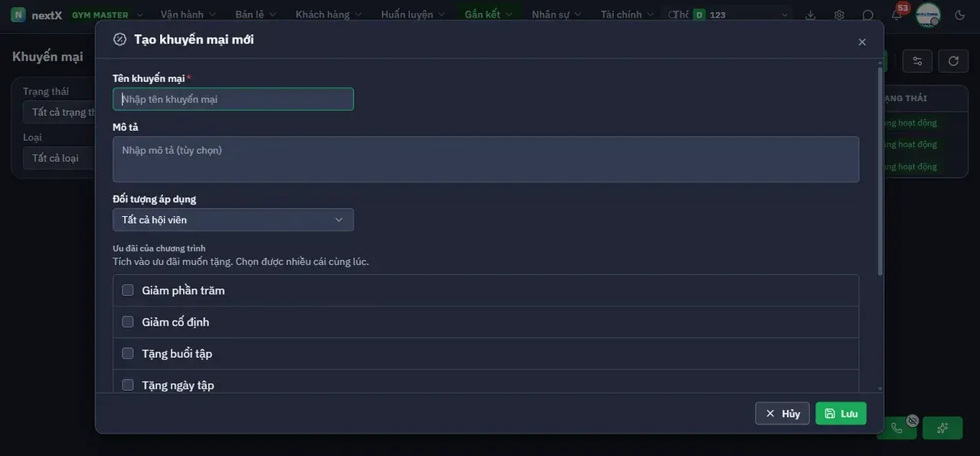Close the Tạo khuyến mại mới dialog
980x456 pixels.
[x=862, y=42]
